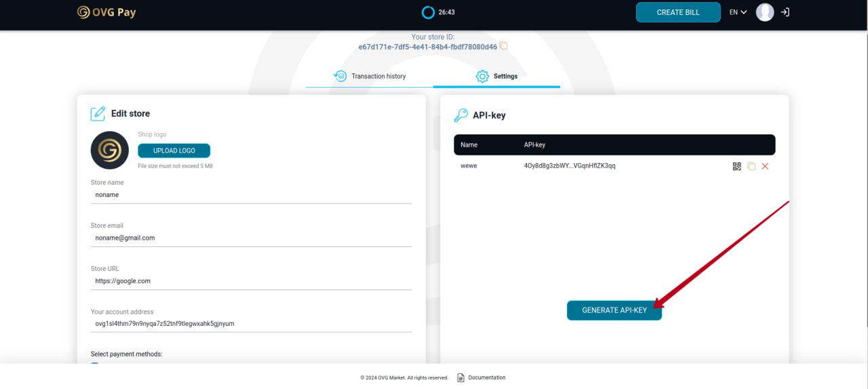
Task: Click the UPLOAD LOGO button
Action: pyautogui.click(x=174, y=151)
